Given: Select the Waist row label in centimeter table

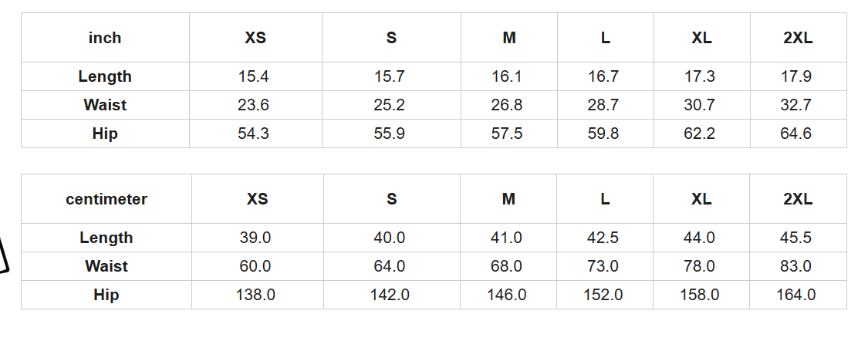Looking at the screenshot, I should pyautogui.click(x=106, y=266).
